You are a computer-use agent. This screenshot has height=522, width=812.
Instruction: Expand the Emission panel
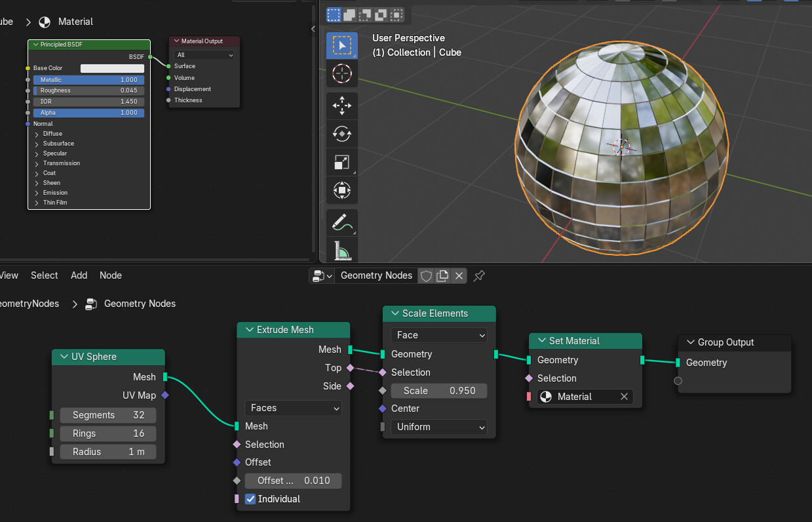(37, 193)
